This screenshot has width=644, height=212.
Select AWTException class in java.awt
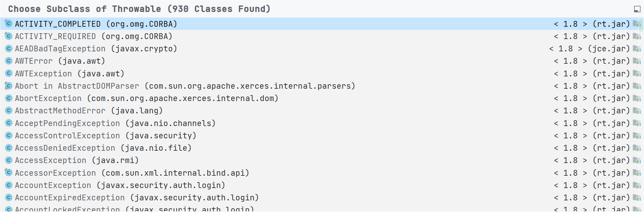tap(322, 74)
